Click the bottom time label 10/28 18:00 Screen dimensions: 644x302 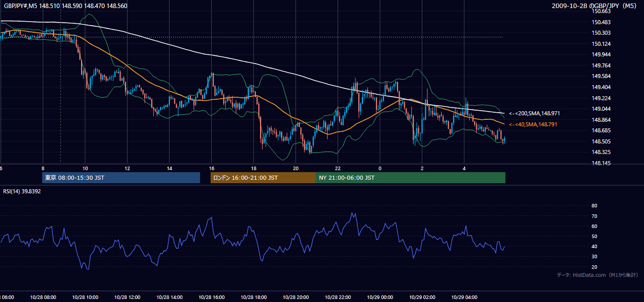click(x=253, y=297)
